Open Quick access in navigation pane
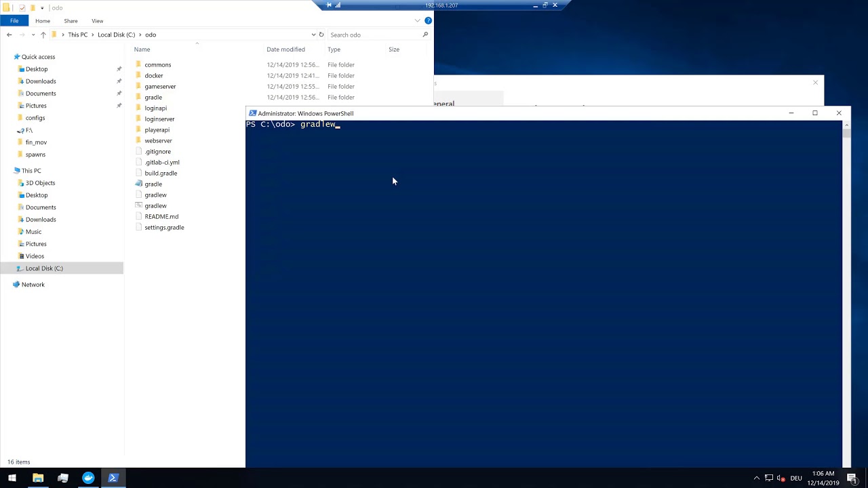The image size is (868, 488). [38, 57]
